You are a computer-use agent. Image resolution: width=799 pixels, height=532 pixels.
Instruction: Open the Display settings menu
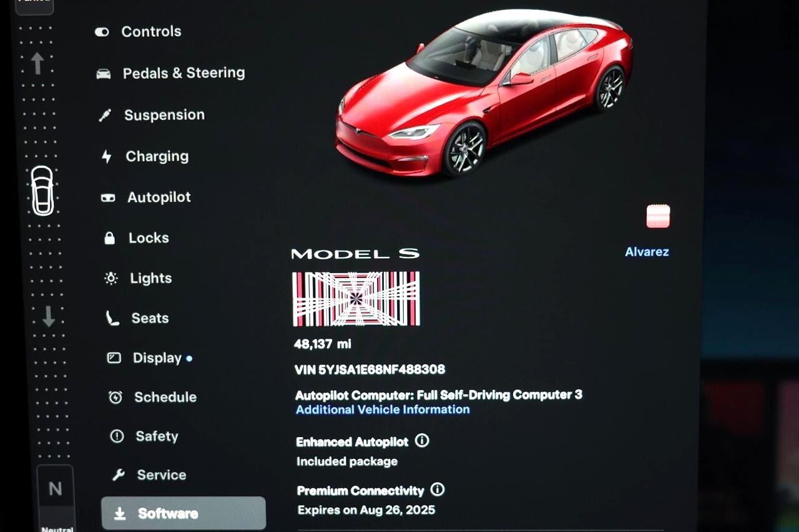point(157,358)
